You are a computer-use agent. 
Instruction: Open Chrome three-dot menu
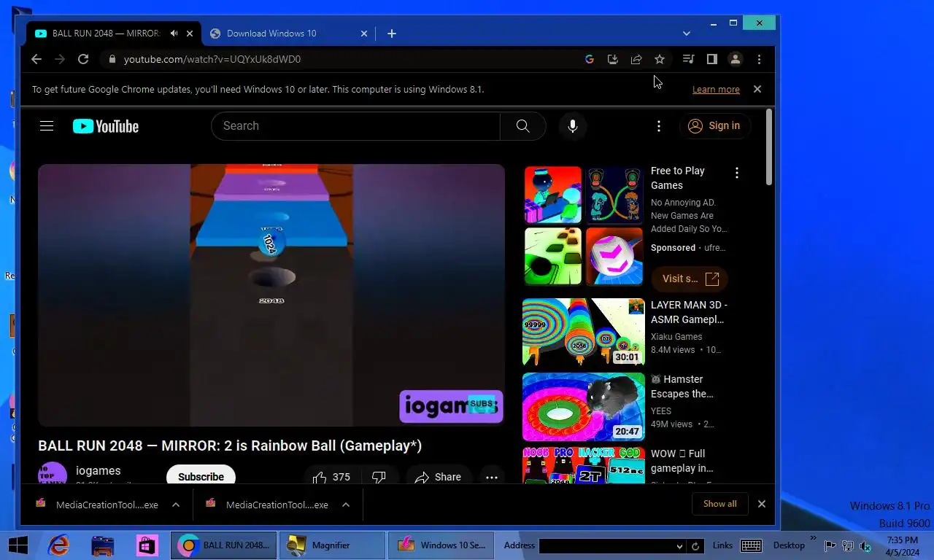(759, 59)
